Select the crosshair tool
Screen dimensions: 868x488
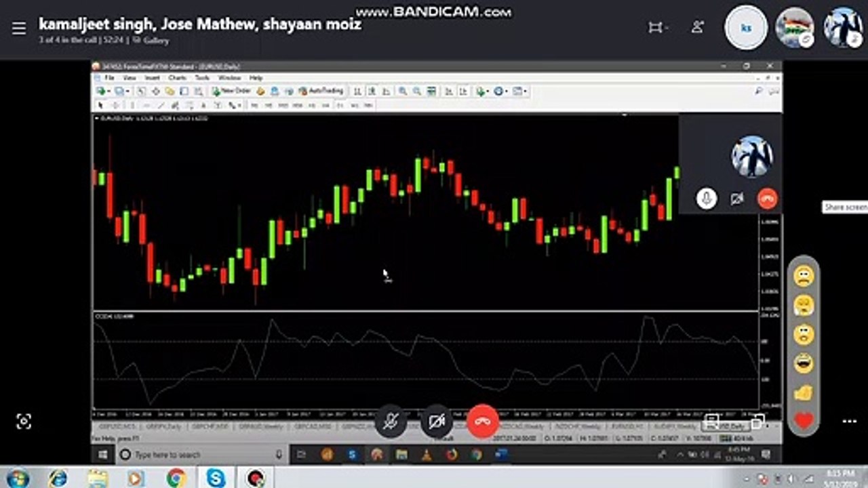pos(115,106)
